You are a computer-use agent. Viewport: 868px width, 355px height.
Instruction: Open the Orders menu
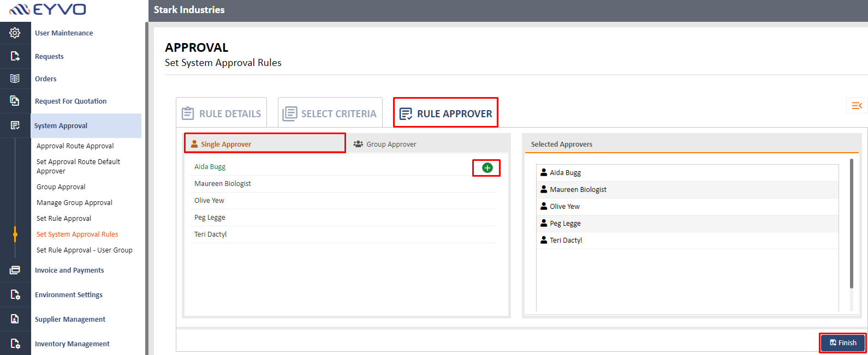[46, 79]
